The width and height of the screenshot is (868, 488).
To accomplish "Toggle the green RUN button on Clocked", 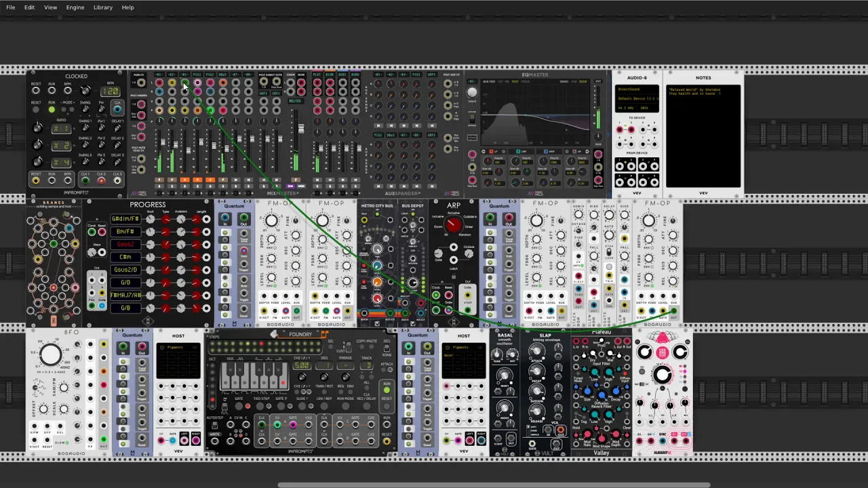I will pos(52,109).
